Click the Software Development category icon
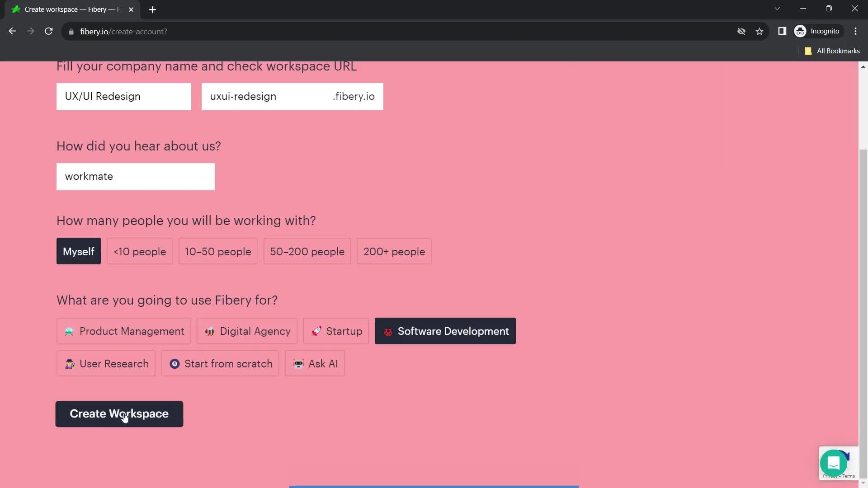This screenshot has width=868, height=488. tap(388, 331)
